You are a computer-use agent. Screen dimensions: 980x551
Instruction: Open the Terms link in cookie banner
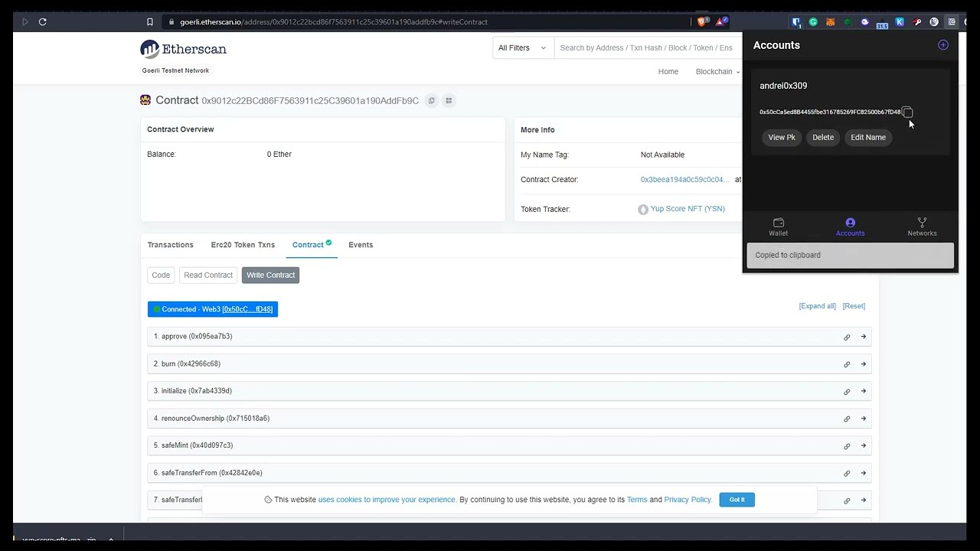[637, 500]
